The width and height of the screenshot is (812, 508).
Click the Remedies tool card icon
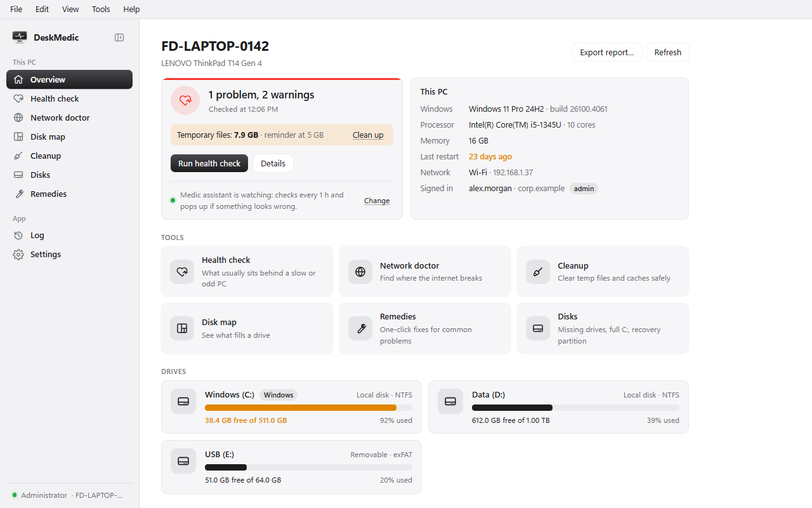(x=360, y=328)
